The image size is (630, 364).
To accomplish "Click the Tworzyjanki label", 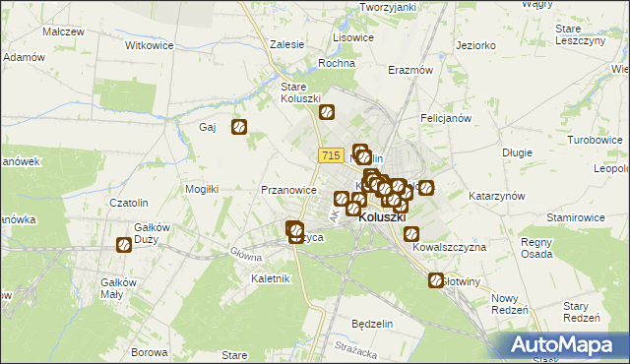I will [x=388, y=8].
